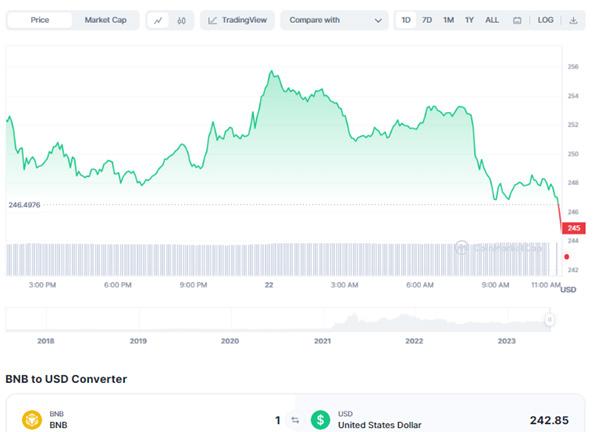Click the USD dollar sign icon

point(320,421)
